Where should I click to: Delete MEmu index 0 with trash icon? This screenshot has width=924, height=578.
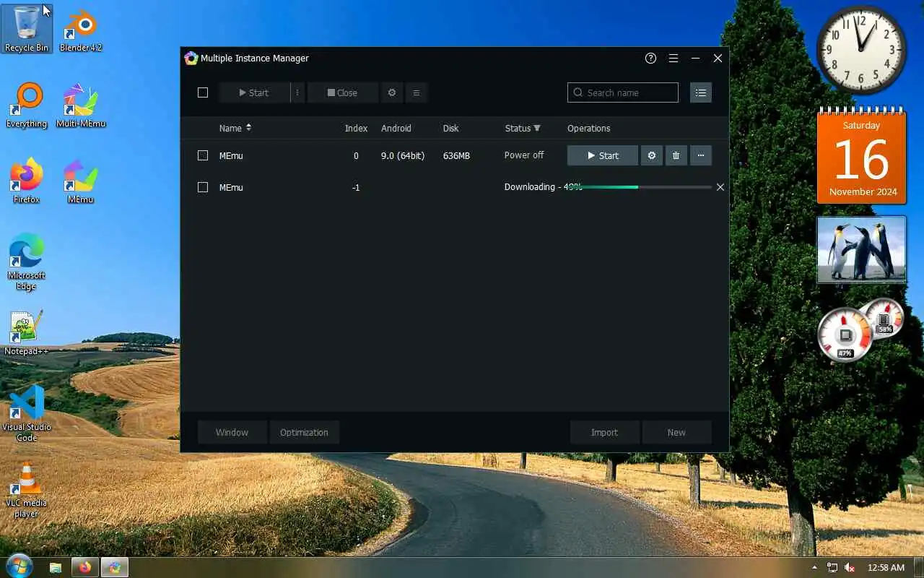click(x=676, y=155)
